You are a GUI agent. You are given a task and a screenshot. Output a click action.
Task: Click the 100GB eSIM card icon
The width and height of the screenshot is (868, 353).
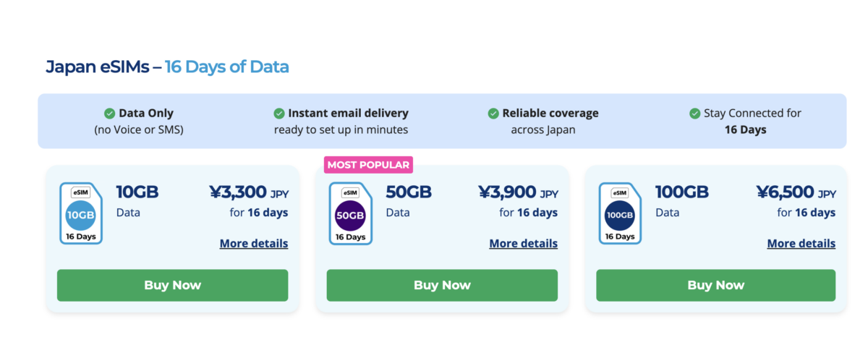click(x=620, y=213)
